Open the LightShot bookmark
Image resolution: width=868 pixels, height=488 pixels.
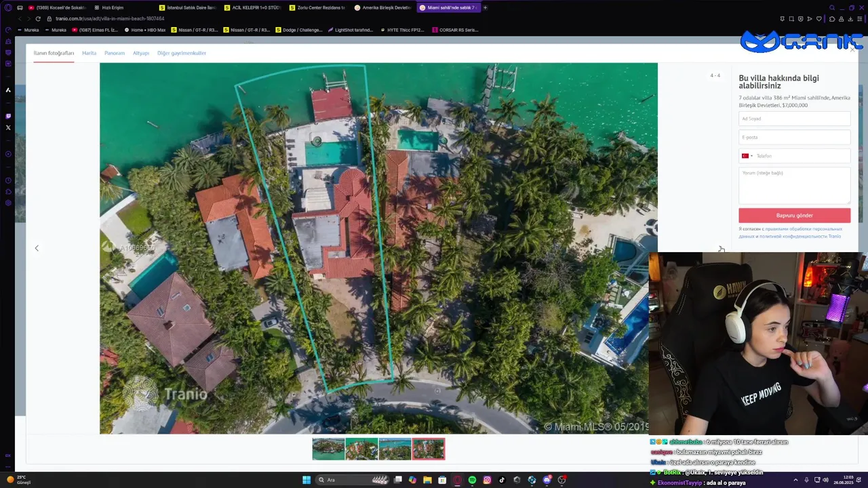pyautogui.click(x=350, y=30)
